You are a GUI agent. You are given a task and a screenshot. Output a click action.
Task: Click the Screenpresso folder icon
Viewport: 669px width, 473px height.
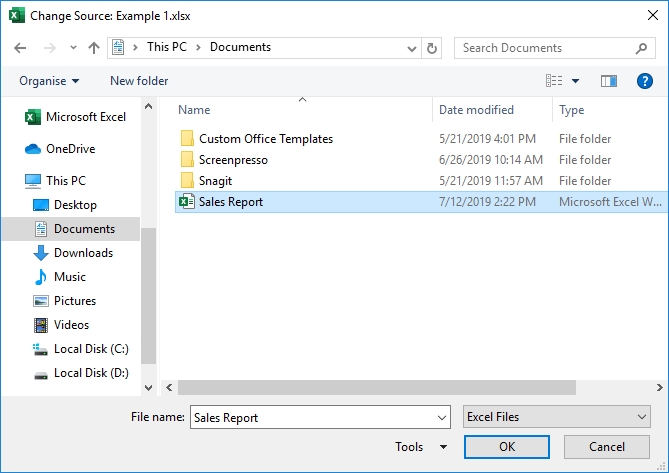coord(187,159)
